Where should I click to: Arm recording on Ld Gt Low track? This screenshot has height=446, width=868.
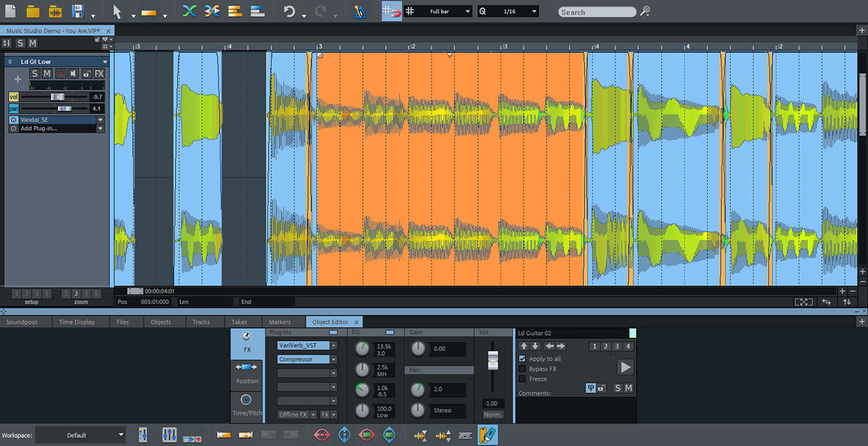(60, 73)
